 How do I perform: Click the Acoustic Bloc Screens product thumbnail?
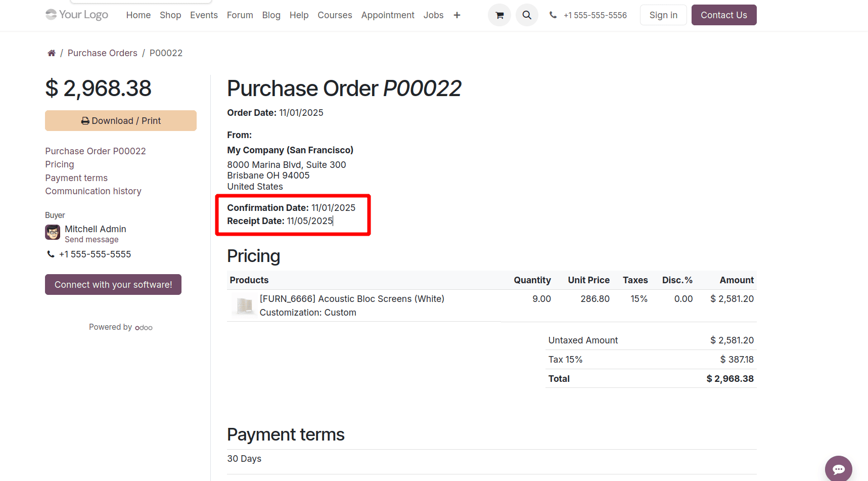point(244,305)
